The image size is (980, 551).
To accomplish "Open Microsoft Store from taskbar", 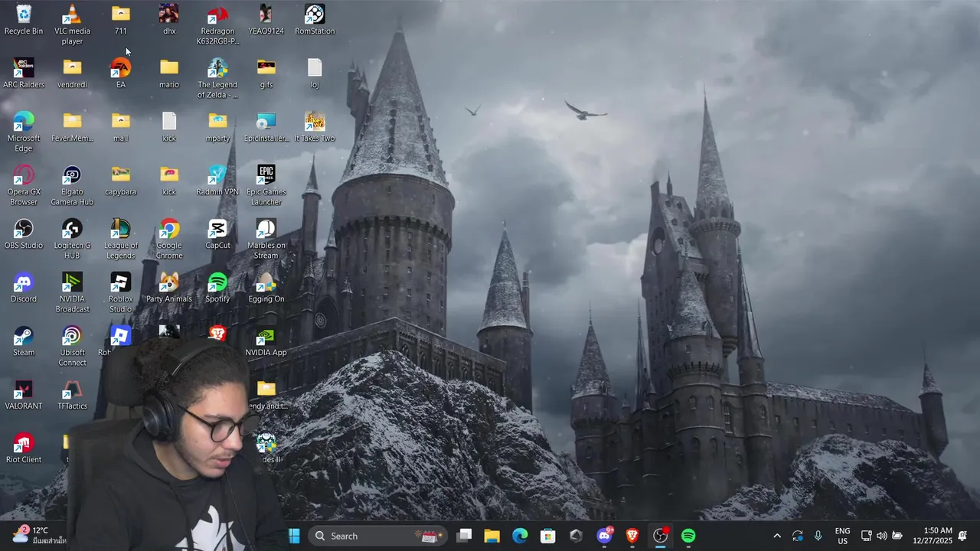I will tap(547, 536).
